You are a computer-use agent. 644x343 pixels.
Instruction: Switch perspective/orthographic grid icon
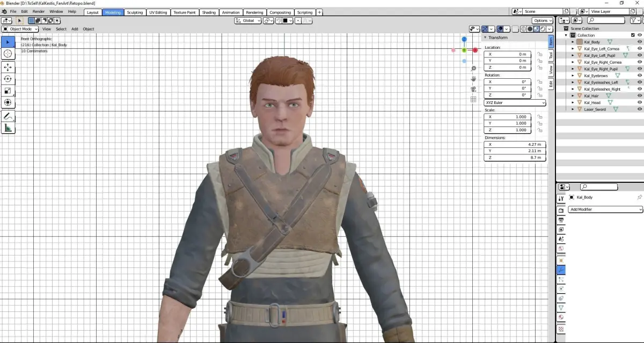click(x=473, y=99)
